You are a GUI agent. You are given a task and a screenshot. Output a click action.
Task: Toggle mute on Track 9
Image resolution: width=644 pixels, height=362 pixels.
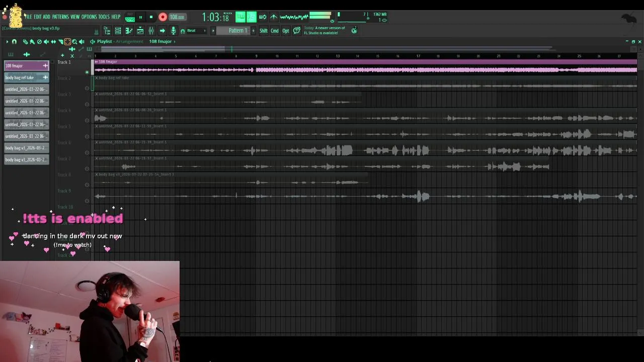coord(87,201)
